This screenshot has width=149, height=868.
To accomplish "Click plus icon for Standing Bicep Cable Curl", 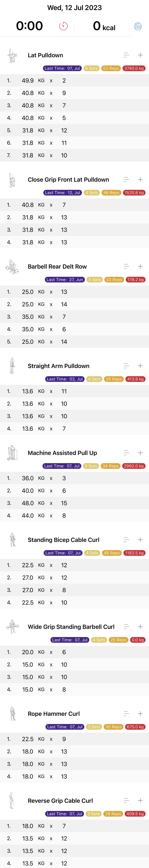I will [140, 540].
